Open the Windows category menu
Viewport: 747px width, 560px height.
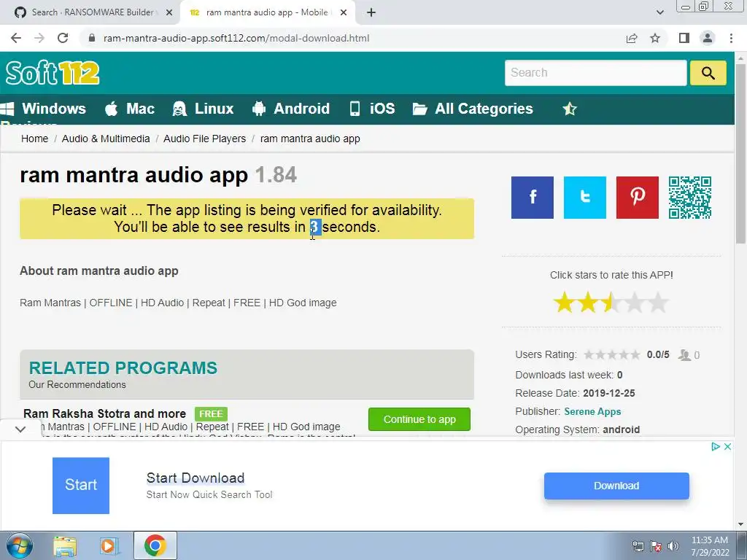coord(43,109)
